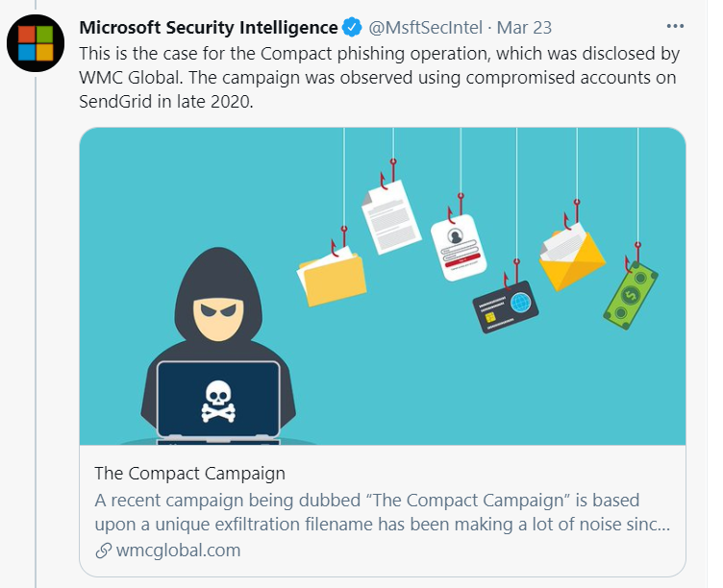Open the Mar 23 tweet timestamp
The image size is (723, 588).
tap(524, 27)
